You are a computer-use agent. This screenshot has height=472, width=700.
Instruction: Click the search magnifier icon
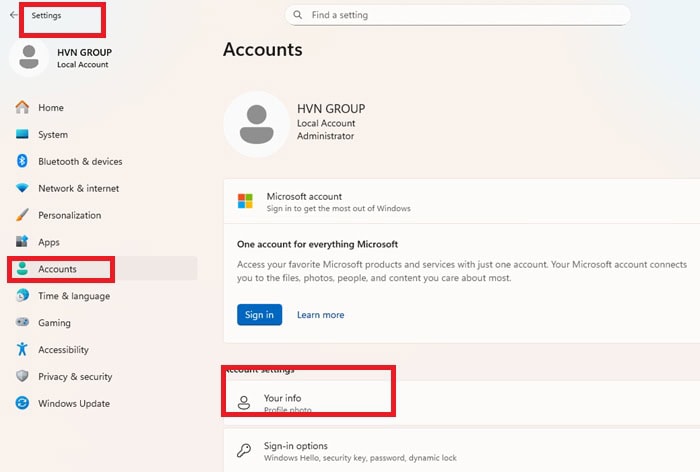coord(298,15)
